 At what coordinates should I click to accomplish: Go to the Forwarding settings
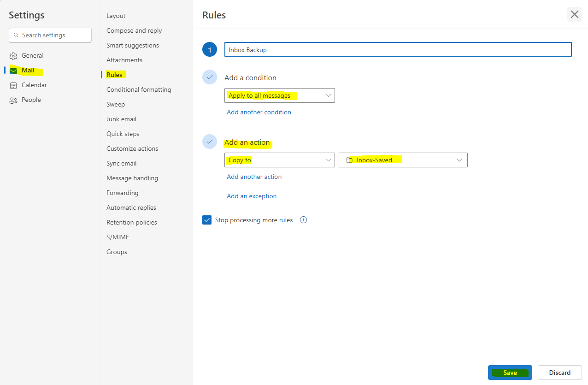click(x=122, y=193)
